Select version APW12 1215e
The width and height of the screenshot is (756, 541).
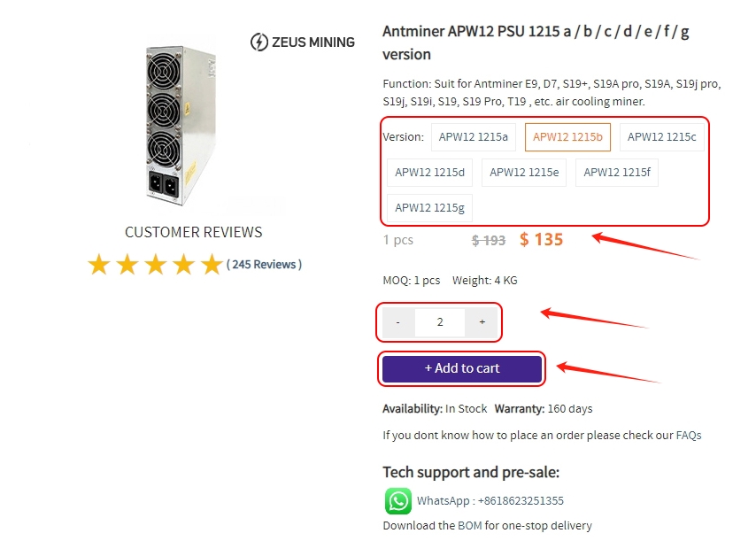[524, 172]
